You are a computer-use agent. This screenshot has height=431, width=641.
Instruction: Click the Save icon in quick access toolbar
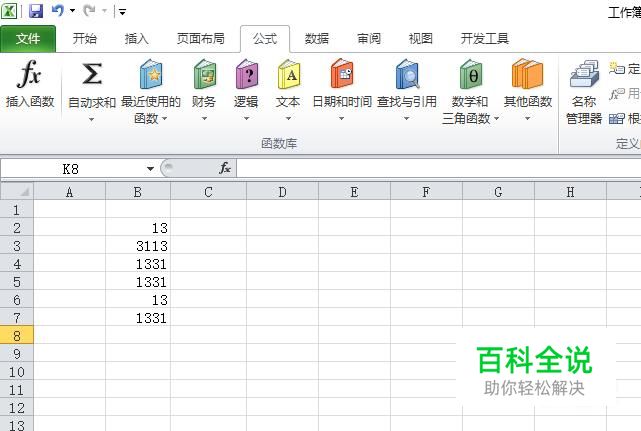coord(36,11)
